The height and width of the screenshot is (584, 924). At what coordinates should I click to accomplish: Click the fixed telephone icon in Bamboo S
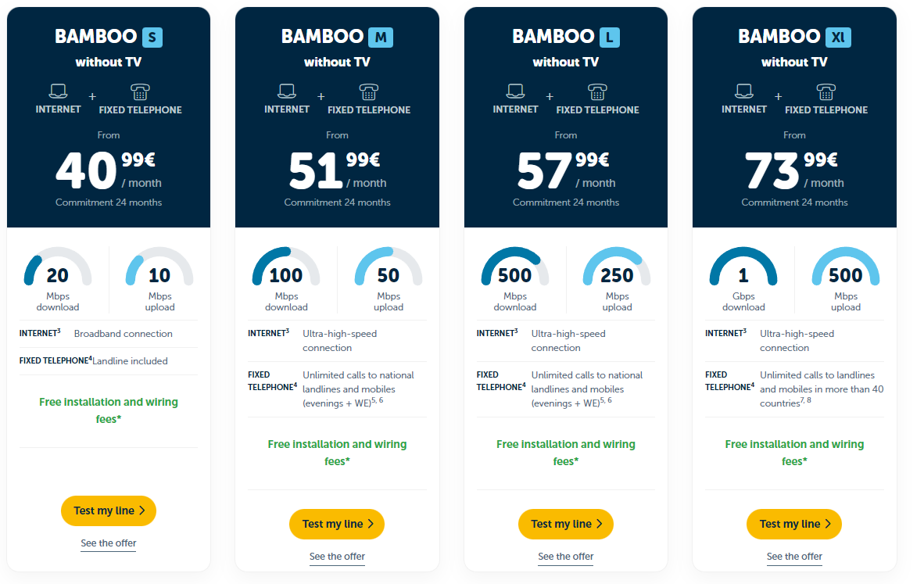click(x=140, y=92)
